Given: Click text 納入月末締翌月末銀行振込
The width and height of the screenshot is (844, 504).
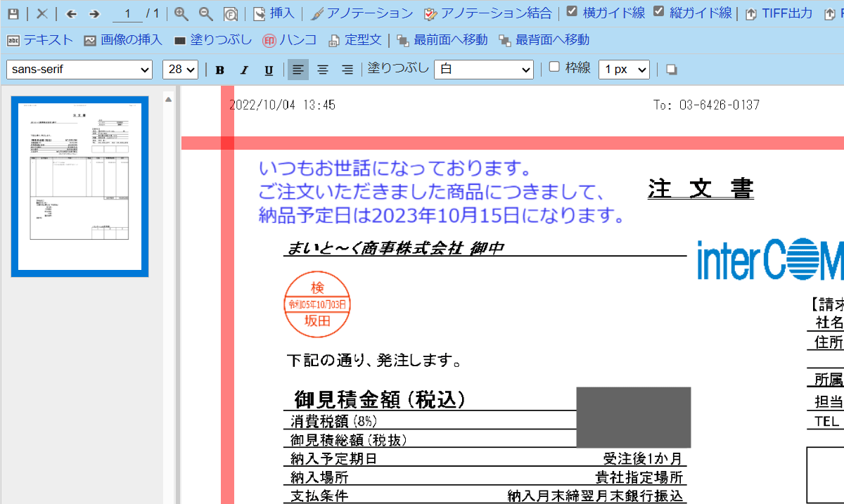Looking at the screenshot, I should (x=596, y=496).
